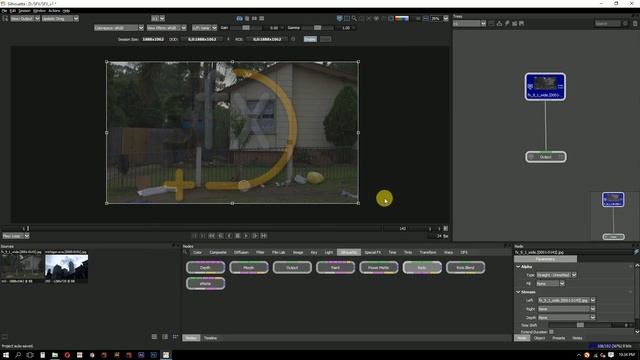Click the stop button in playback controls

tap(238, 236)
